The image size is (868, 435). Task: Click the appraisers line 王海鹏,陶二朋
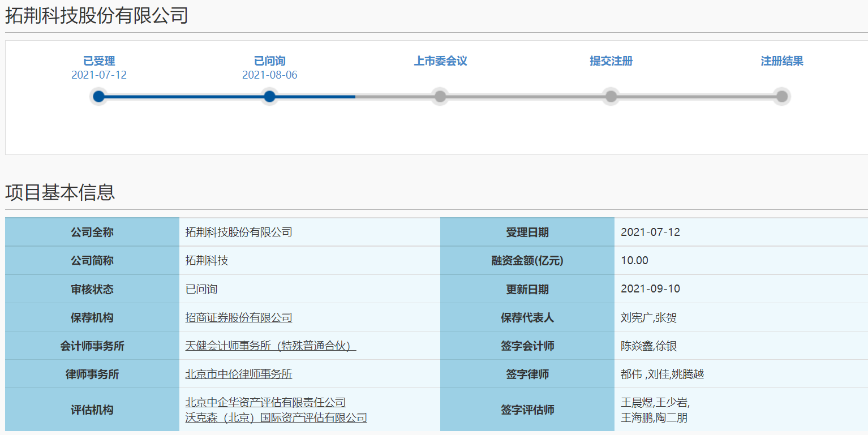[654, 418]
